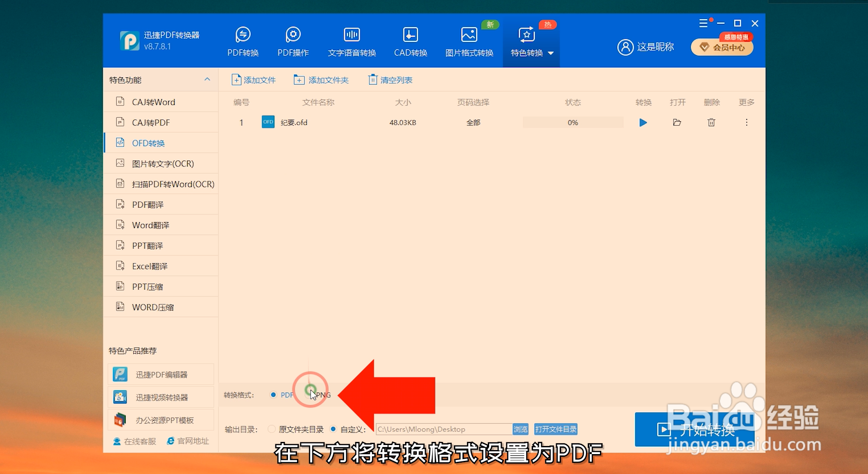Screen dimensions: 868x474
Task: Click the 0% progress bar
Action: [x=573, y=123]
